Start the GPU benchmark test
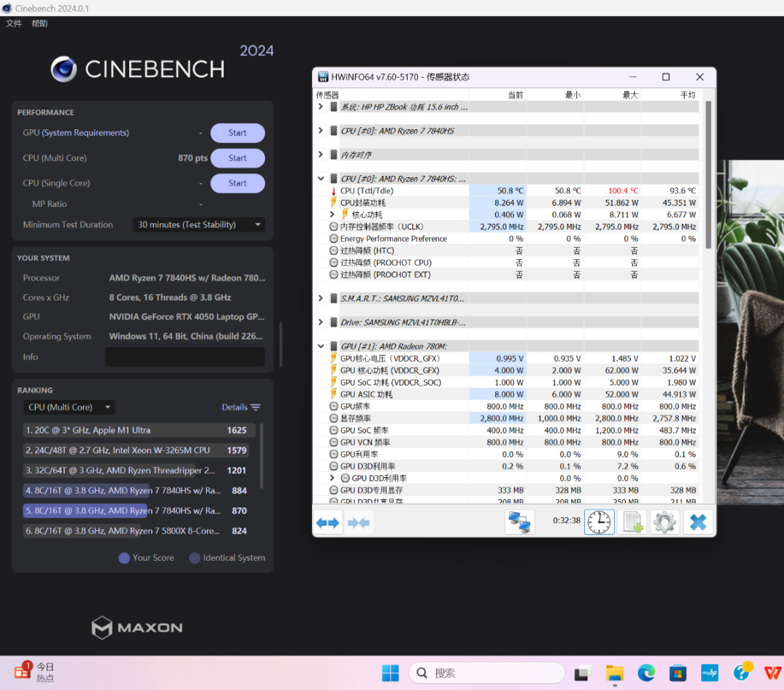 [237, 133]
